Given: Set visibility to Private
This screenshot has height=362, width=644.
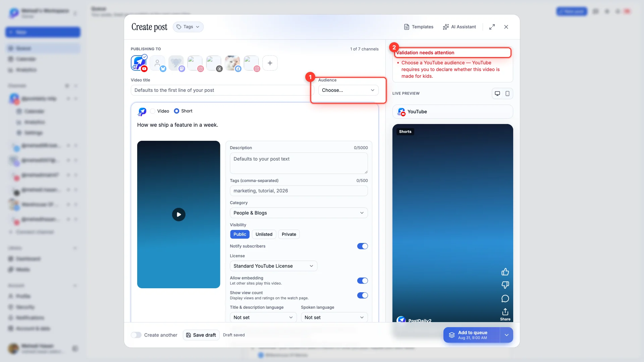Looking at the screenshot, I should [x=289, y=234].
